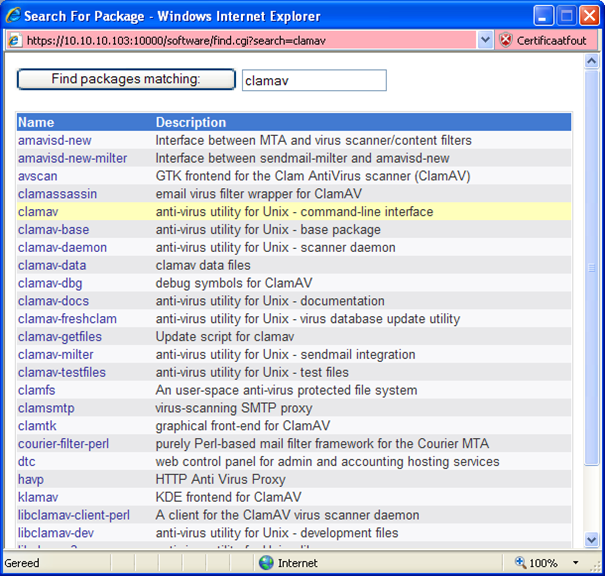
Task: Open the amavisd-new package link
Action: click(54, 140)
